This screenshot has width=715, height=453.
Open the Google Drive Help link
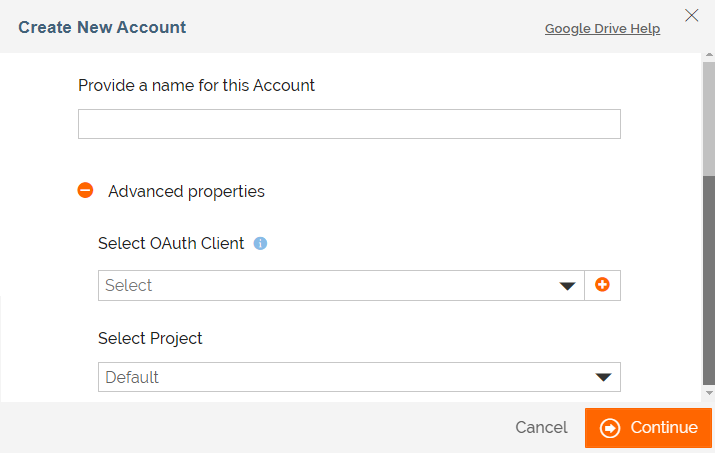[x=602, y=28]
